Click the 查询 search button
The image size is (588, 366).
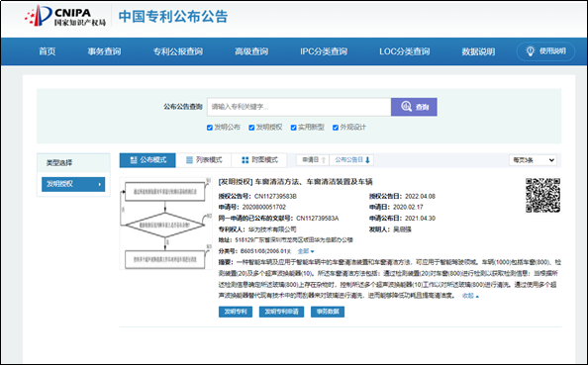414,107
